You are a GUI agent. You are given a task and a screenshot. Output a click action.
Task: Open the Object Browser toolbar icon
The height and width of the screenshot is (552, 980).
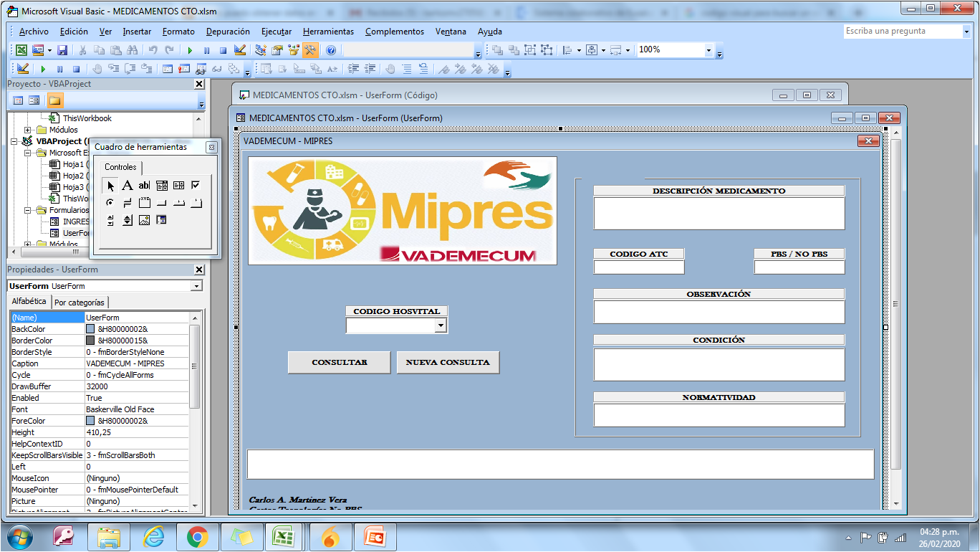(x=293, y=50)
